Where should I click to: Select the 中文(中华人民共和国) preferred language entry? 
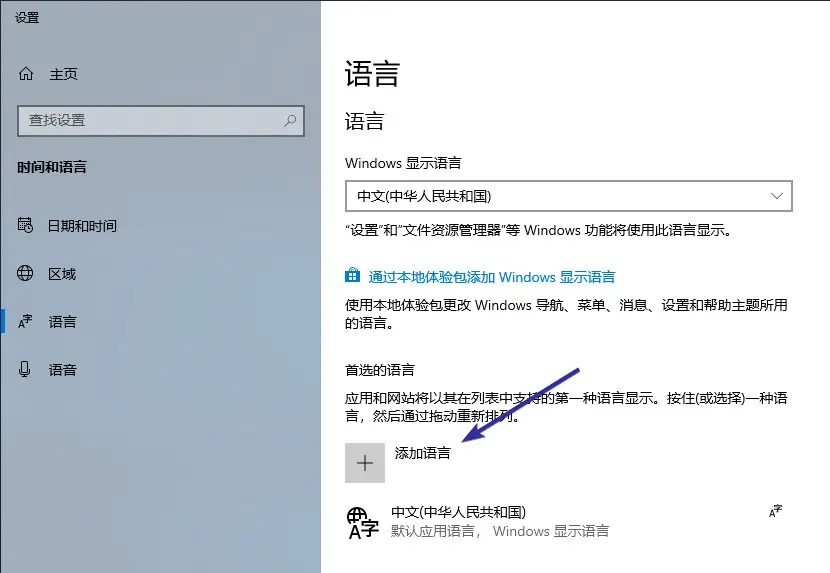567,522
